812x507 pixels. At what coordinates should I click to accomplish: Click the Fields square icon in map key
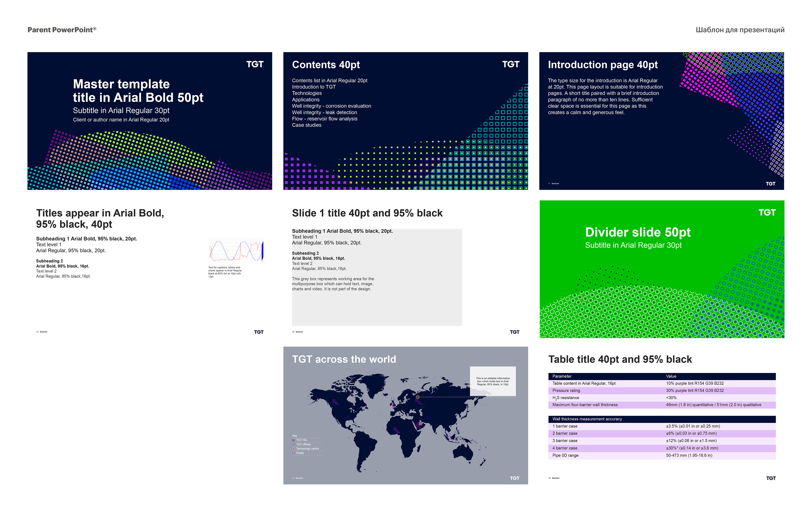pyautogui.click(x=294, y=453)
